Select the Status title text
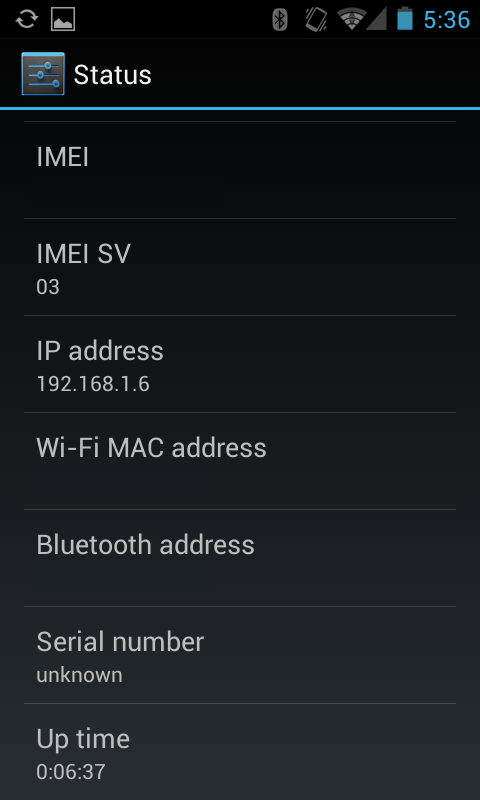This screenshot has height=800, width=480. click(113, 75)
